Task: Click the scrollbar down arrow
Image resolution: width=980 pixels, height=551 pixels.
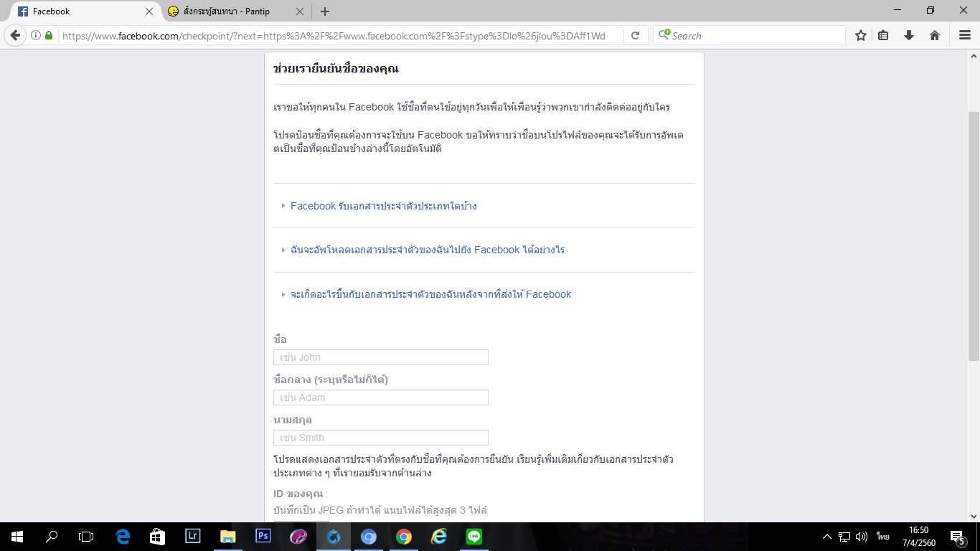Action: point(974,516)
